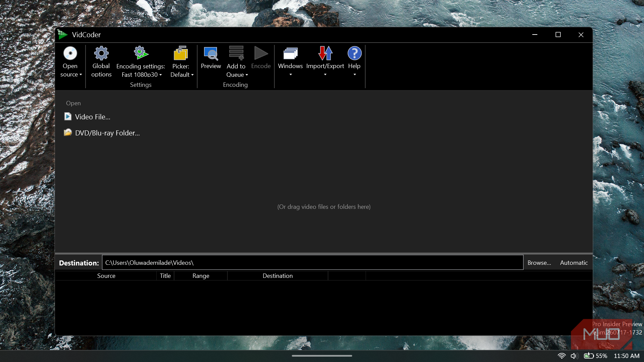
Task: Click the Destination path input field
Action: click(x=313, y=262)
